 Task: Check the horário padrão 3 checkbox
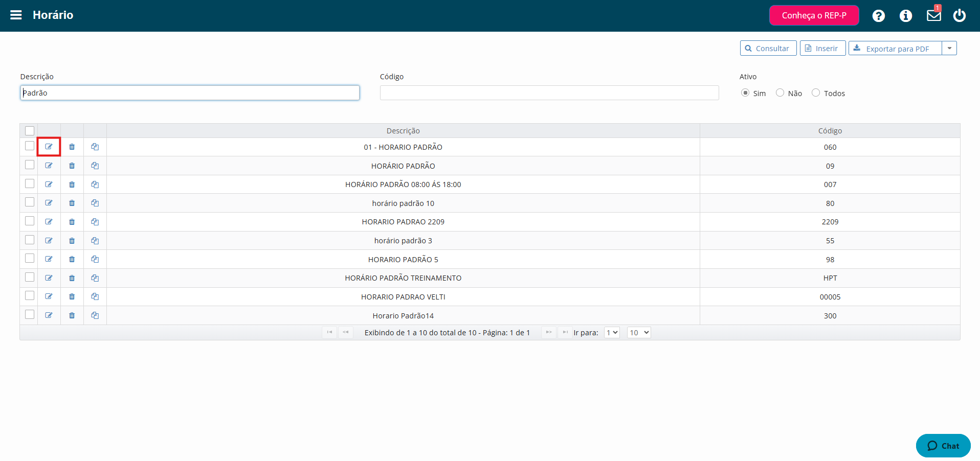point(30,240)
